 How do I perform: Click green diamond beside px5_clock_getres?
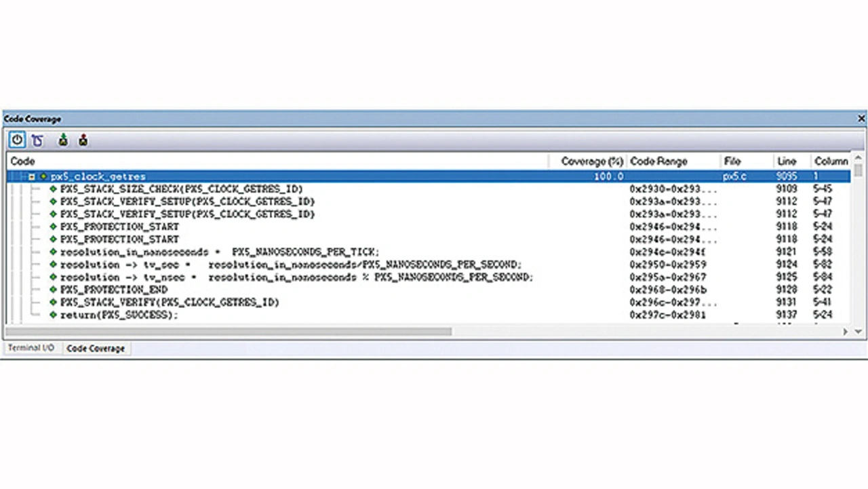[x=43, y=176]
